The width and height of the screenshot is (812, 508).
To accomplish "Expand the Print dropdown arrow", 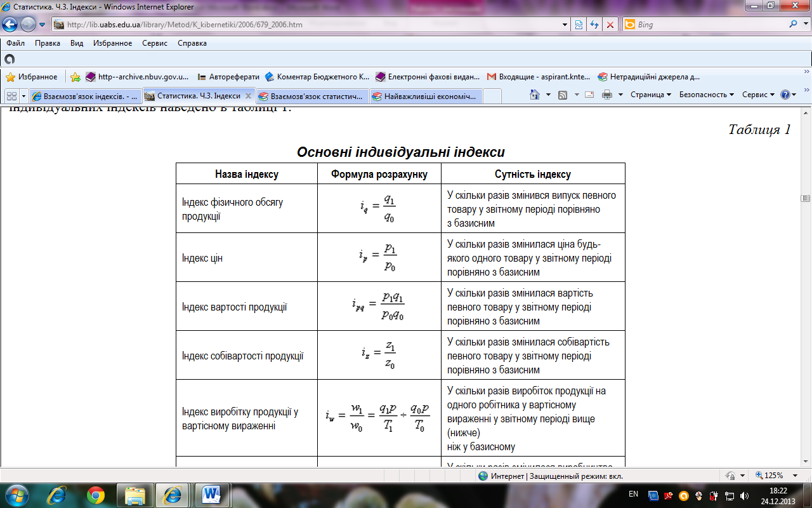I will tap(620, 95).
